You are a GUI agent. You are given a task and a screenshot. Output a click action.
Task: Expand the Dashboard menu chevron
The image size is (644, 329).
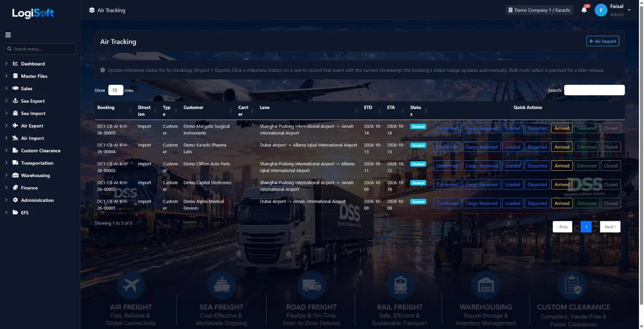coord(6,64)
